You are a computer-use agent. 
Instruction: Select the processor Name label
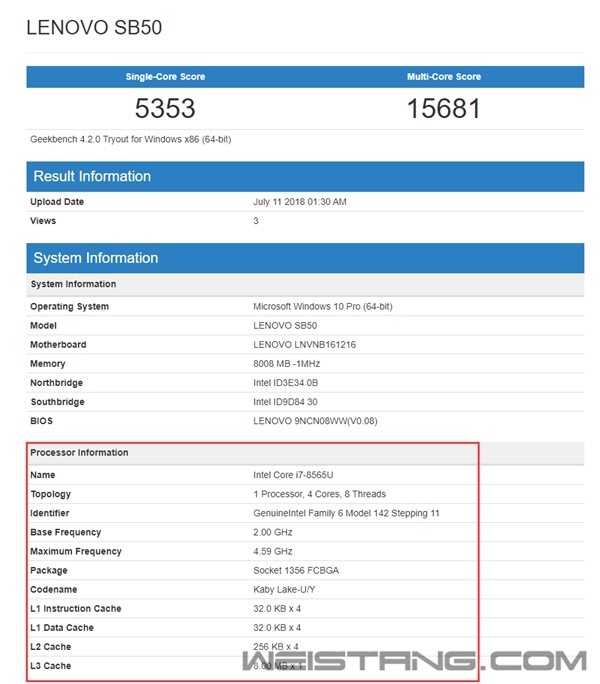pyautogui.click(x=43, y=475)
